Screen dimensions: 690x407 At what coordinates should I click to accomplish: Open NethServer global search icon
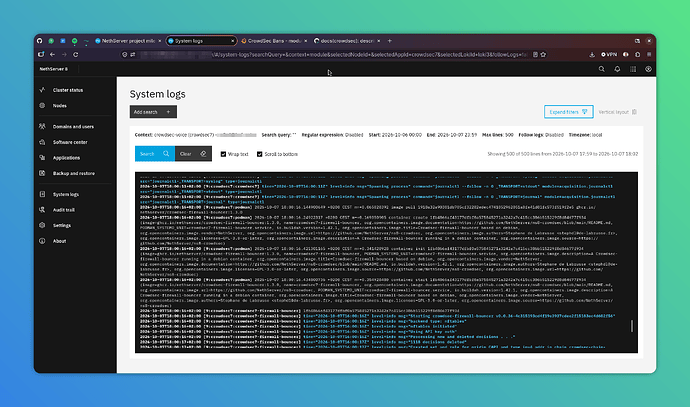[602, 69]
